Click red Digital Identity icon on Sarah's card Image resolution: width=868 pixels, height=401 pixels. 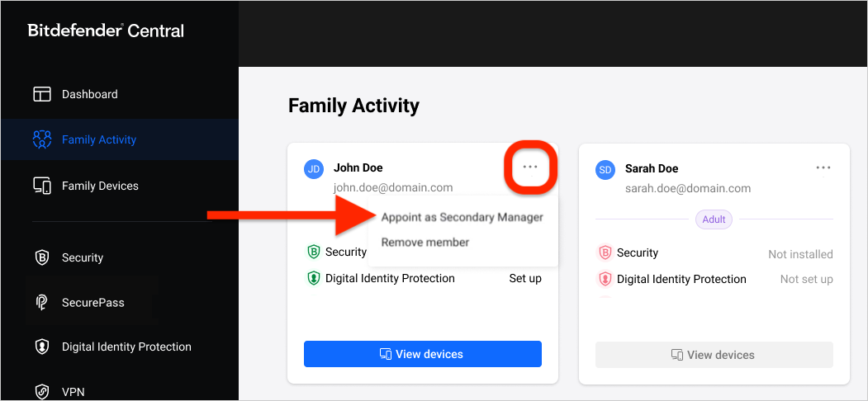coord(605,279)
